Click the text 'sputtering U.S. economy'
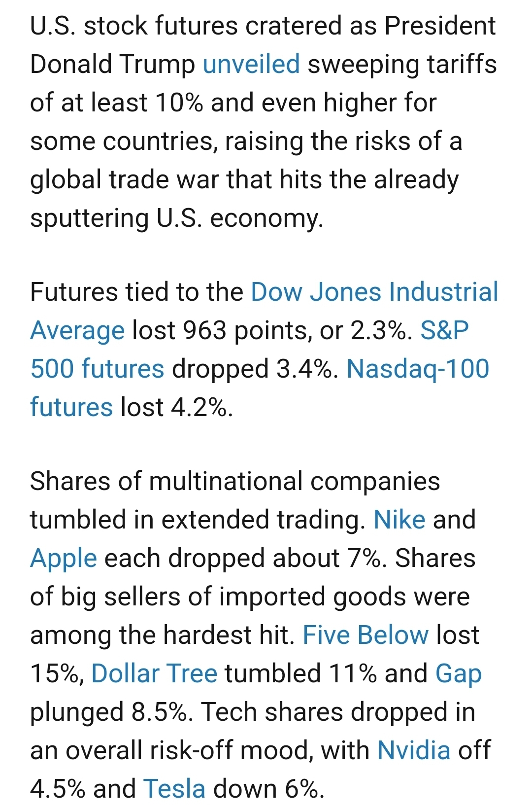 pyautogui.click(x=176, y=218)
